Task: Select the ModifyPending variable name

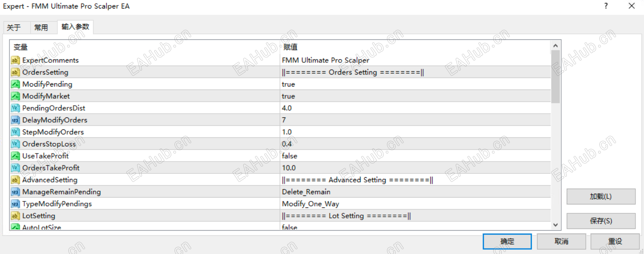Action: coord(47,84)
